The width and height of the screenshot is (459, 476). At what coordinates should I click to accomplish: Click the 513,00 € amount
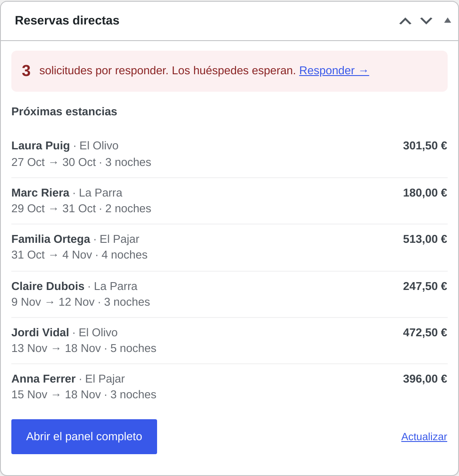coord(425,239)
